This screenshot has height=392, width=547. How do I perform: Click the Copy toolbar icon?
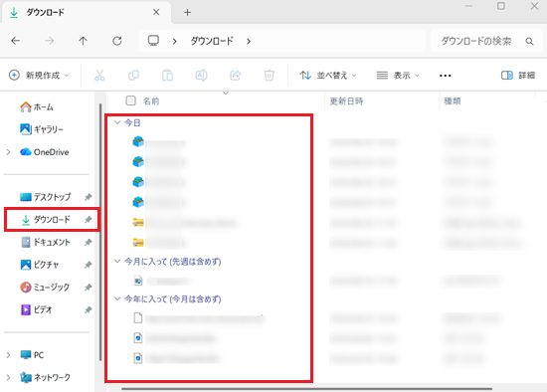click(x=133, y=75)
